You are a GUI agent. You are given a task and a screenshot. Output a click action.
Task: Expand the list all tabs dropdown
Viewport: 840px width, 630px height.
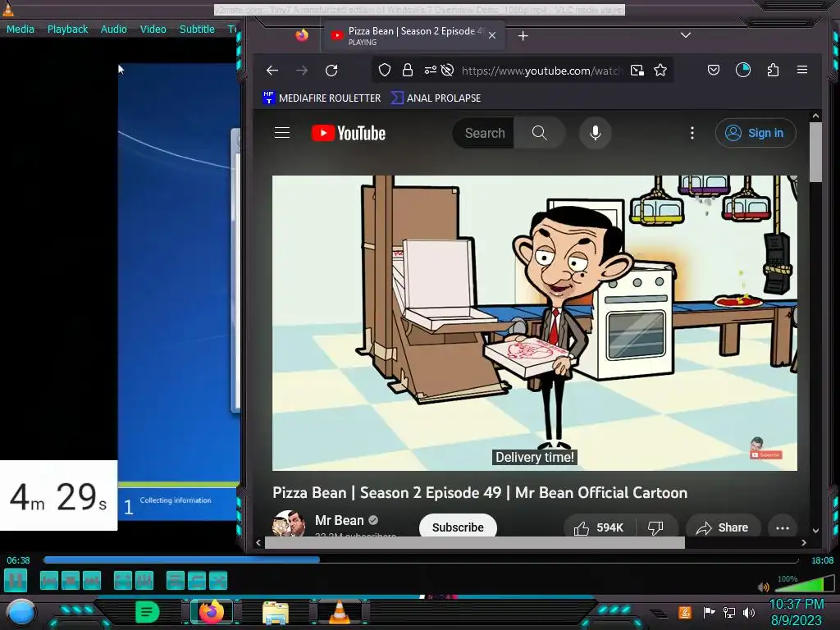686,35
